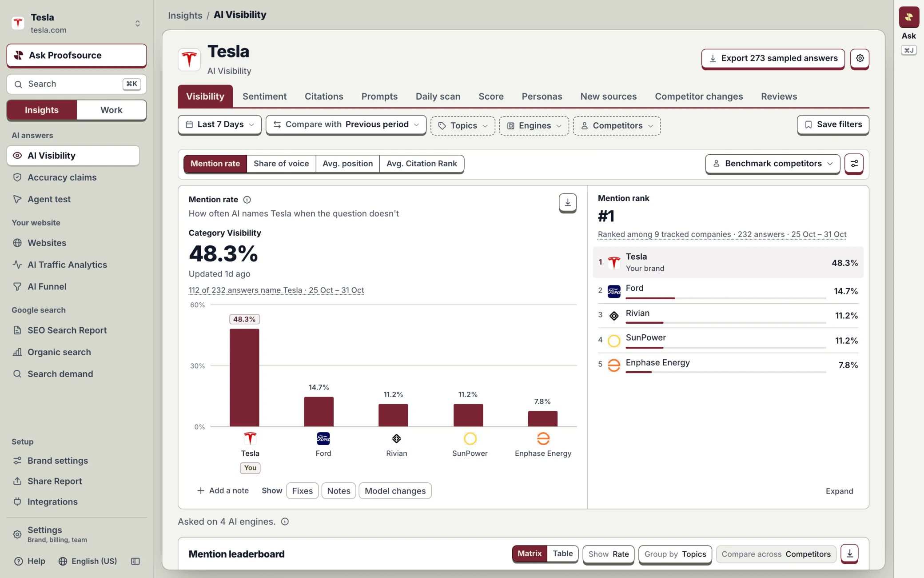The width and height of the screenshot is (924, 578).
Task: Click Enphase Energy progress bar in ranking
Action: [x=726, y=372]
